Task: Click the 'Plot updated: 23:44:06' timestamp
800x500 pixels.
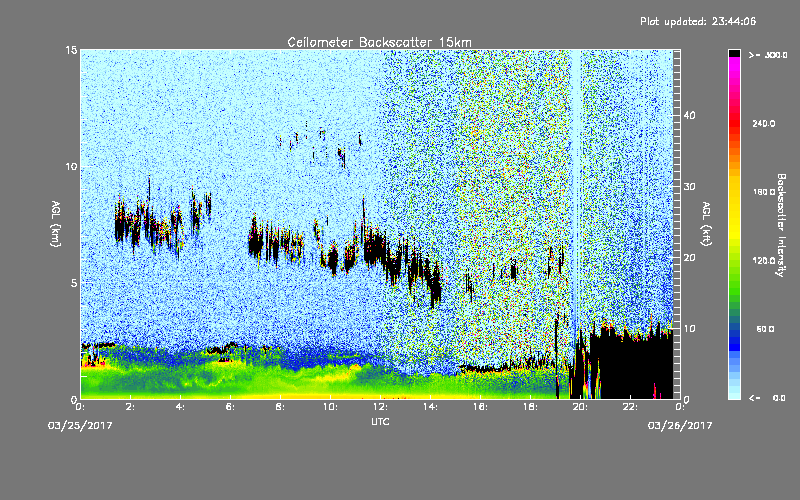Action: tap(698, 21)
